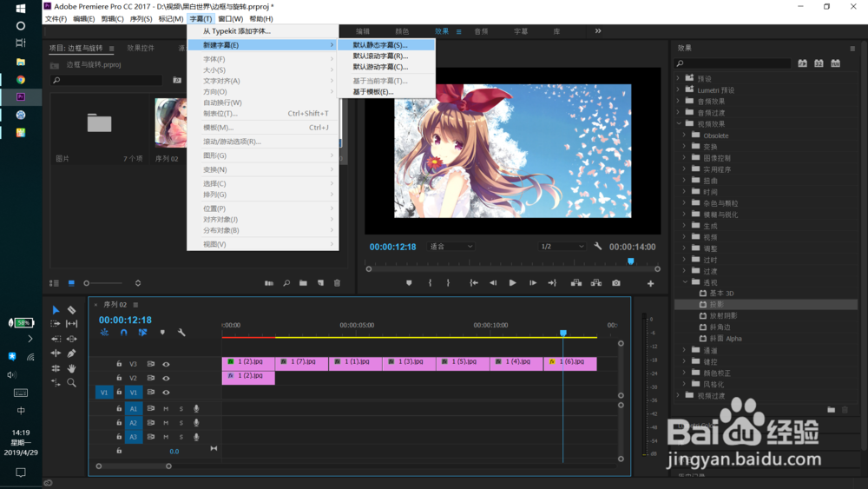Open the zoom level 适合 dropdown
This screenshot has width=868, height=489.
(x=450, y=247)
